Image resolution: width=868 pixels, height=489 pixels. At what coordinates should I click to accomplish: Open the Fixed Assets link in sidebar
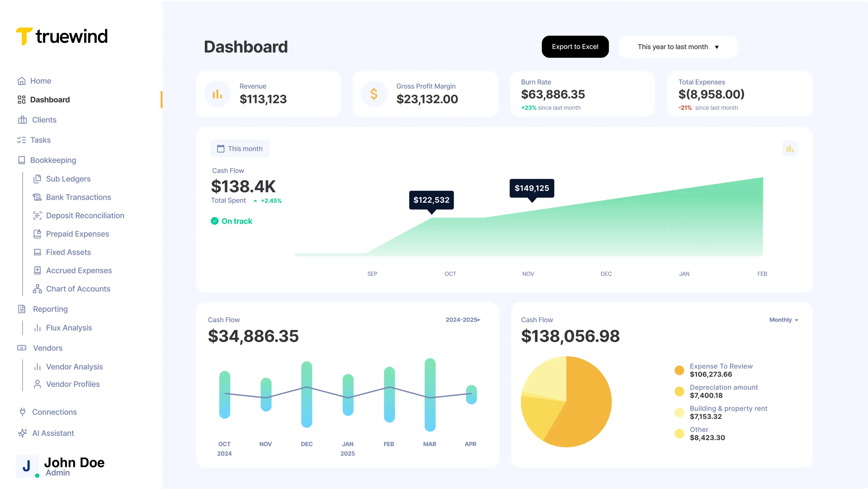[68, 252]
